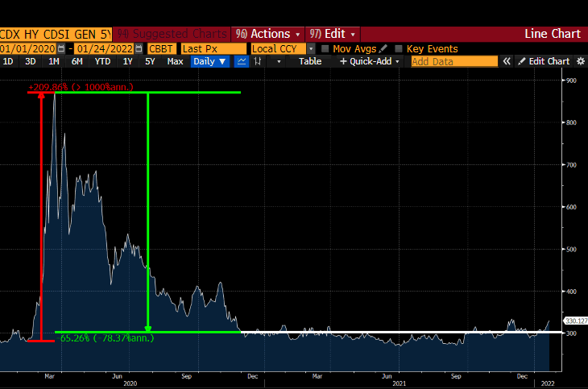This screenshot has width=588, height=389.
Task: Open the Edit dropdown menu
Action: (333, 34)
